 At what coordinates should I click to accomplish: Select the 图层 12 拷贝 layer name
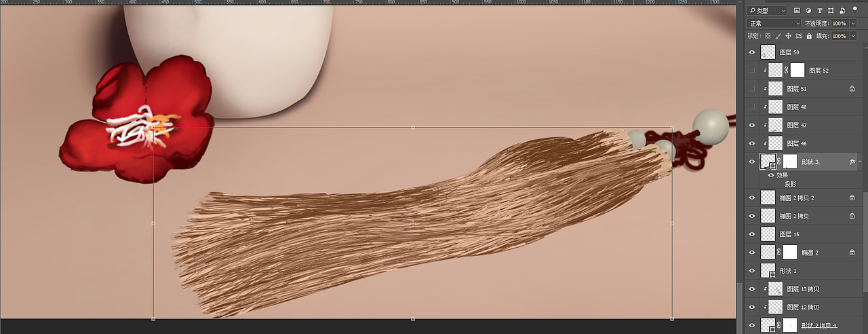pyautogui.click(x=803, y=308)
